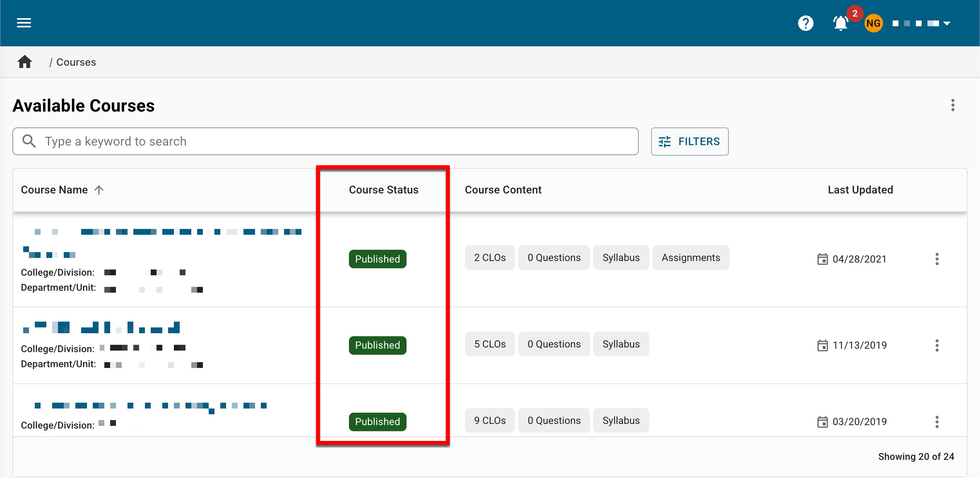This screenshot has height=478, width=980.
Task: Click the NG user avatar
Action: pos(873,24)
